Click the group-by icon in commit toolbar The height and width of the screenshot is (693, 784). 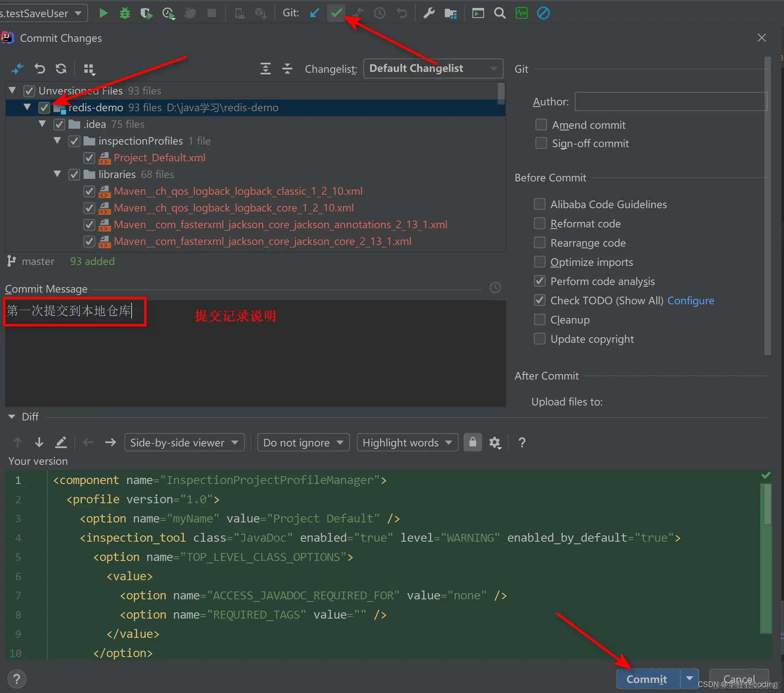click(x=89, y=69)
